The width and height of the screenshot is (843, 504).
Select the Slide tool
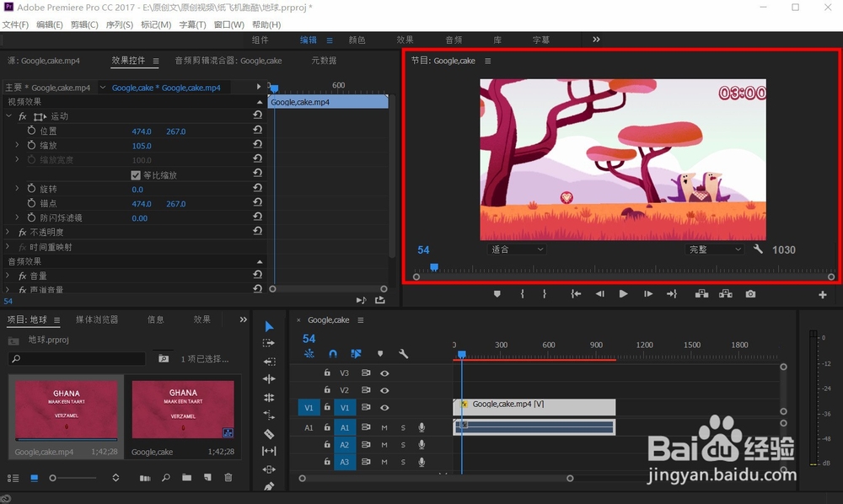pos(269,469)
